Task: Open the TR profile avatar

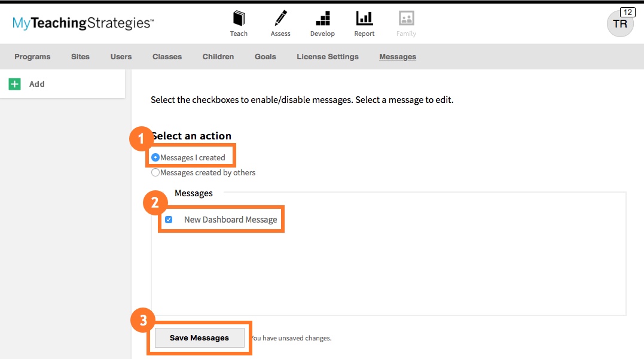Action: pos(620,24)
